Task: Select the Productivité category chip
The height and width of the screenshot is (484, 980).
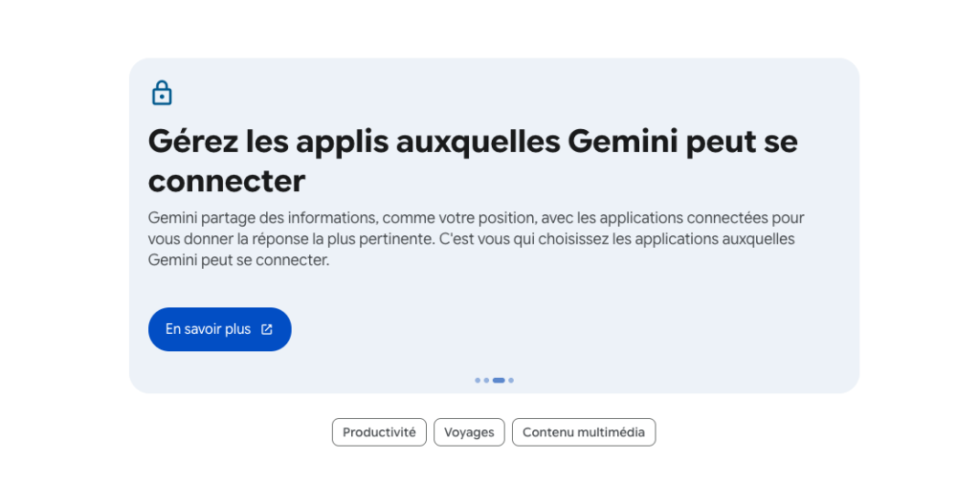Action: pos(379,432)
